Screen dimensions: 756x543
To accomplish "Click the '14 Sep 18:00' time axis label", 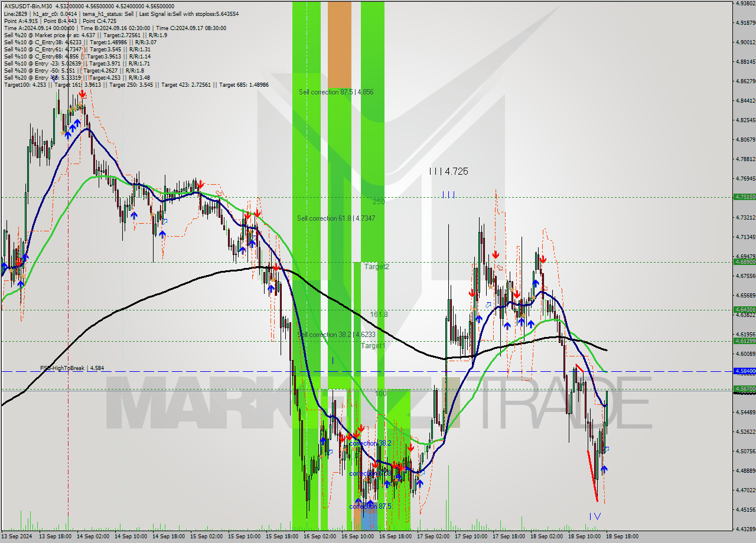I will click(x=170, y=537).
